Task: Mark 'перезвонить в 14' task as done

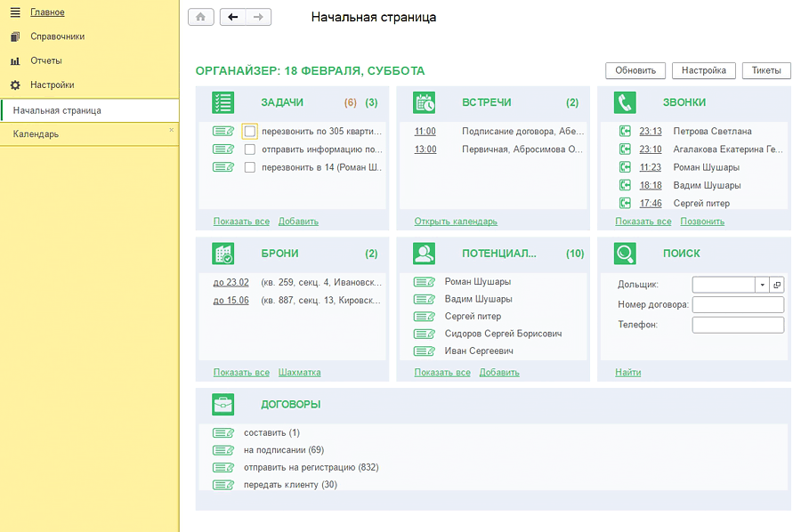Action: coord(250,167)
